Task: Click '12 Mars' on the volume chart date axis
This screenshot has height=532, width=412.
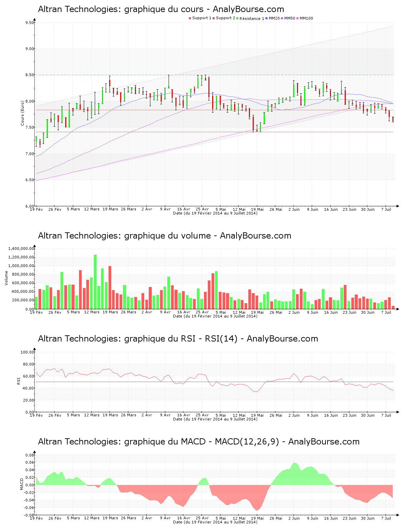Action: [x=92, y=312]
